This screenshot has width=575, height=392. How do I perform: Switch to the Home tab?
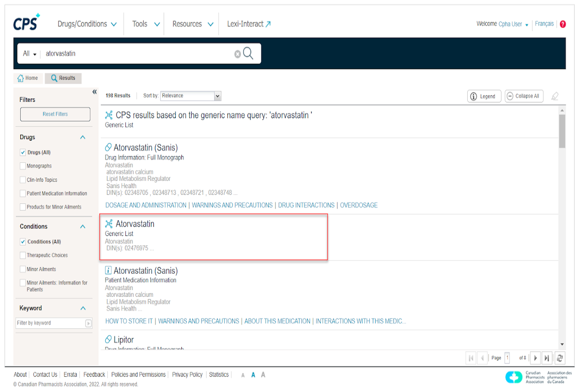(x=28, y=78)
